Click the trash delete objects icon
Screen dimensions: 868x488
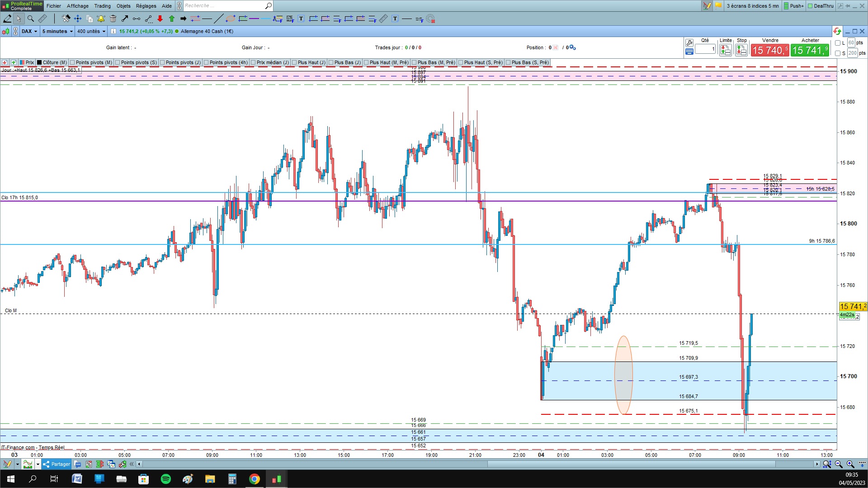pos(113,19)
